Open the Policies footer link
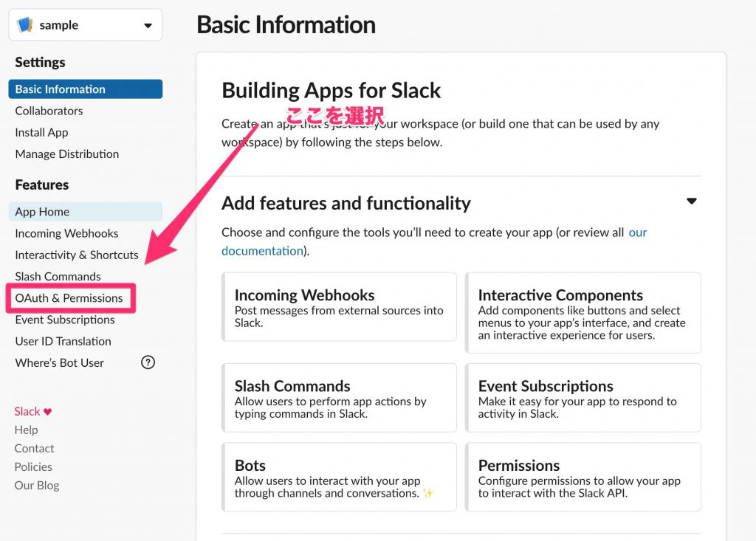756x541 pixels. pos(33,466)
